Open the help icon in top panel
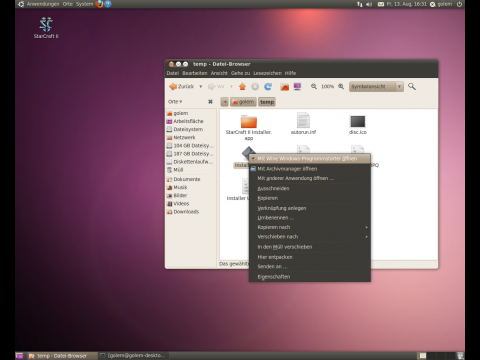This screenshot has width=480, height=360. (x=108, y=4)
